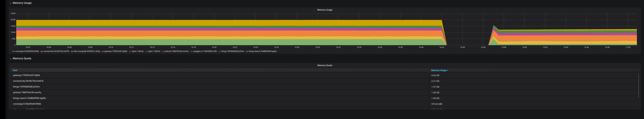Toggle ditto-mongodb-9d5f9dc7-chk4j series in legend
Viewport: 644px width, 119px height.
pos(87,51)
